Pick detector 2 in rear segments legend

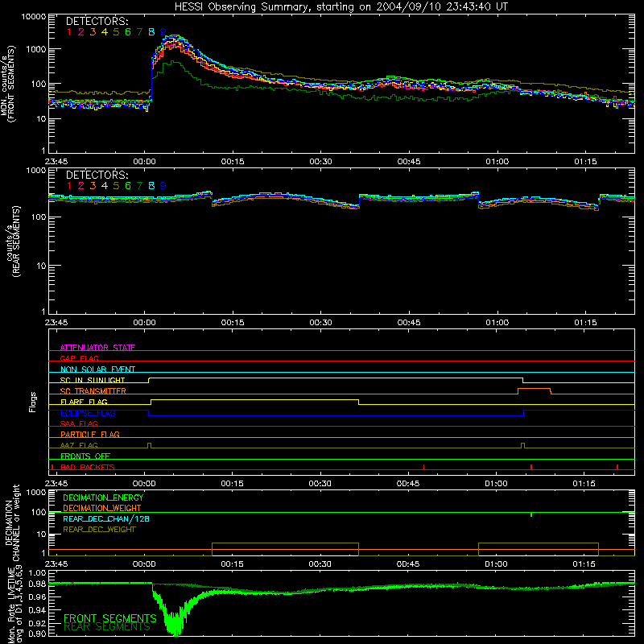(x=81, y=186)
